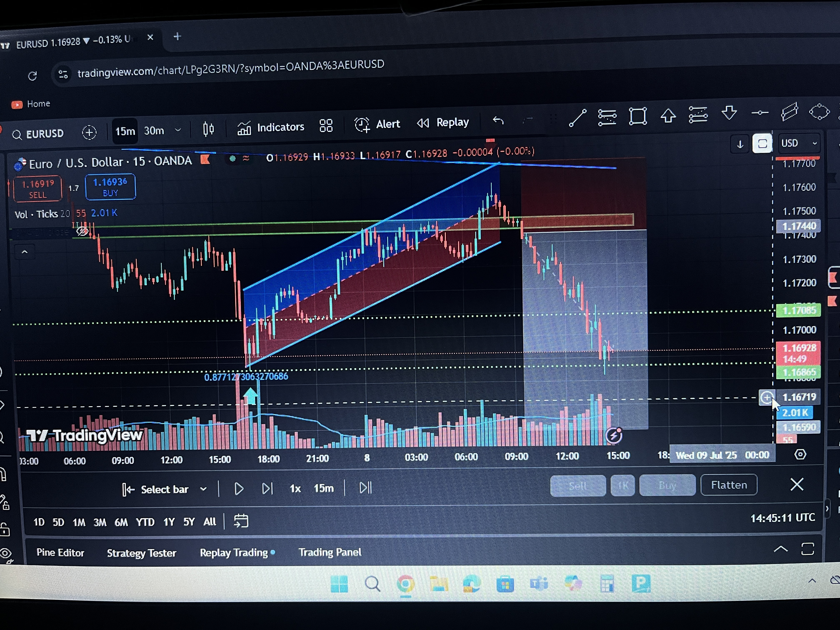840x630 pixels.
Task: Open Microsoft Store from the taskbar
Action: tap(505, 584)
